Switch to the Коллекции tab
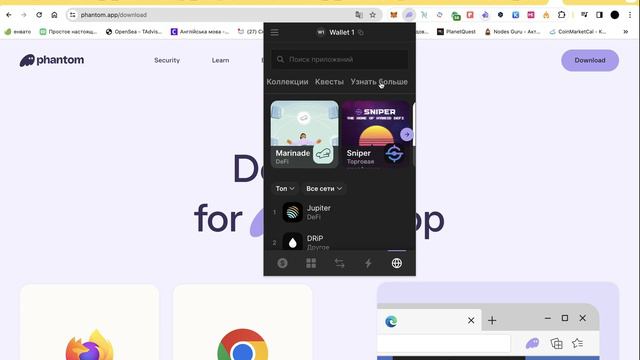Screen dimensions: 640x360 coord(287,82)
